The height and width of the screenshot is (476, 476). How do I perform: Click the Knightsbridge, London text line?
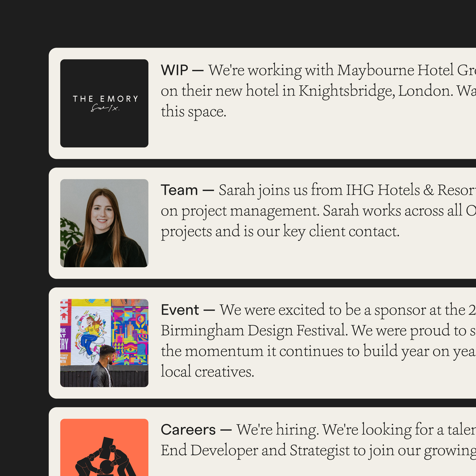[x=318, y=91]
